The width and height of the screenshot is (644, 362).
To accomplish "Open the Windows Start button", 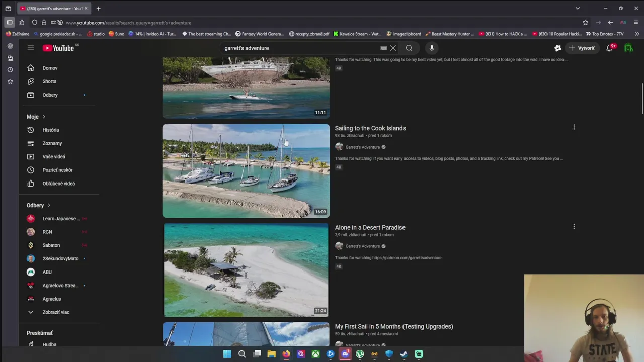I will point(227,354).
